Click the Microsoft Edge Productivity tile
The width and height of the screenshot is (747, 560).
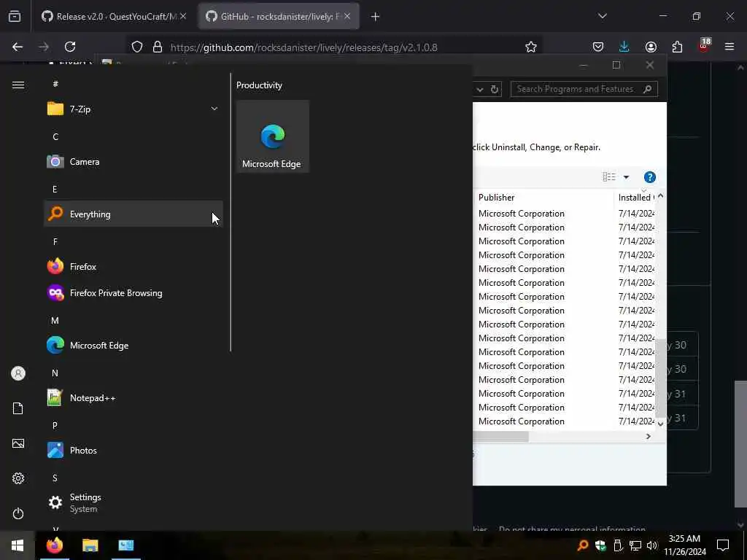point(273,136)
